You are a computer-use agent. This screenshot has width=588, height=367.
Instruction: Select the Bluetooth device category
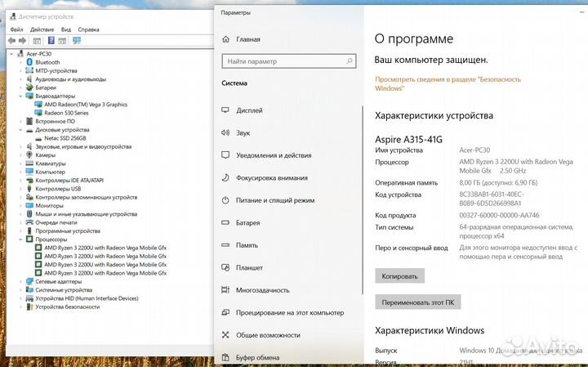point(47,62)
